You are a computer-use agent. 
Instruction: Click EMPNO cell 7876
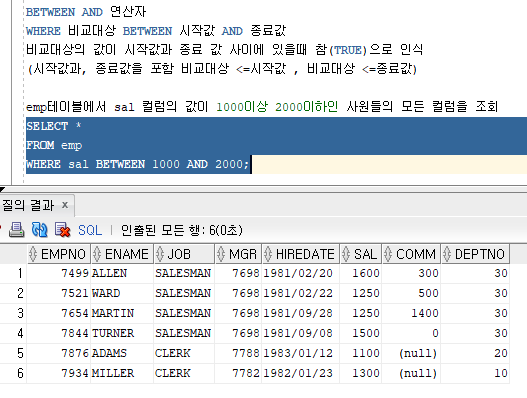click(x=58, y=353)
